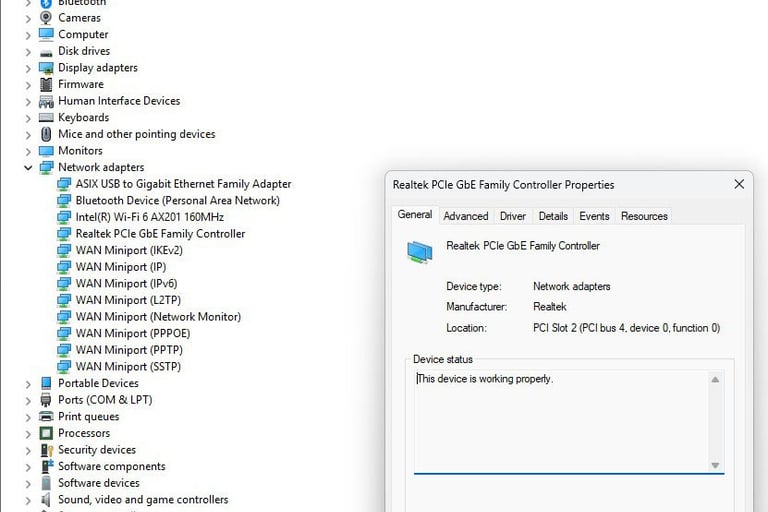
Task: Collapse the Network adapters tree node
Action: tap(28, 168)
